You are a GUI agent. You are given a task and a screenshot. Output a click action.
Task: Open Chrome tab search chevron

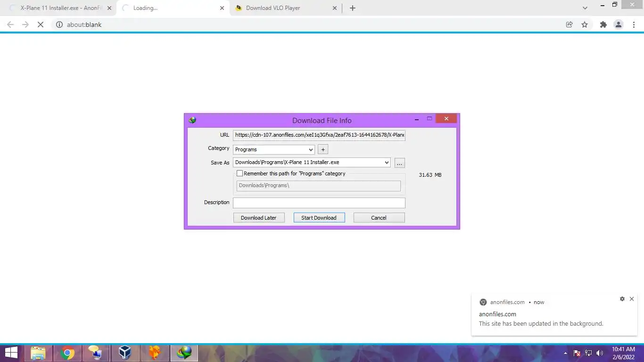tap(585, 8)
